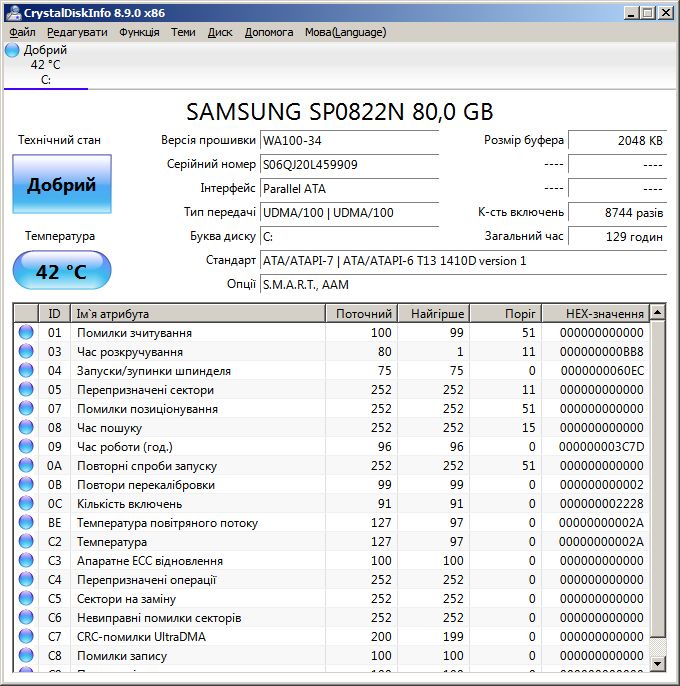Select the C: disk tab with Добрий status
Image resolution: width=680 pixels, height=686 pixels.
(x=46, y=65)
